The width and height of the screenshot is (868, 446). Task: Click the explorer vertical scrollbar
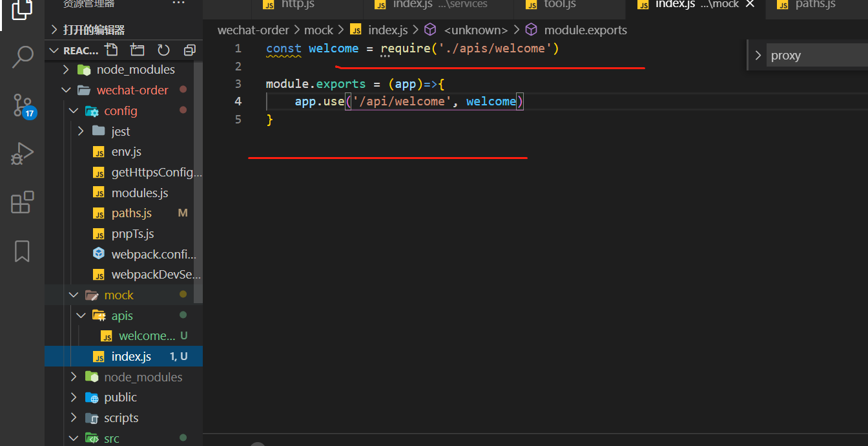(199, 182)
